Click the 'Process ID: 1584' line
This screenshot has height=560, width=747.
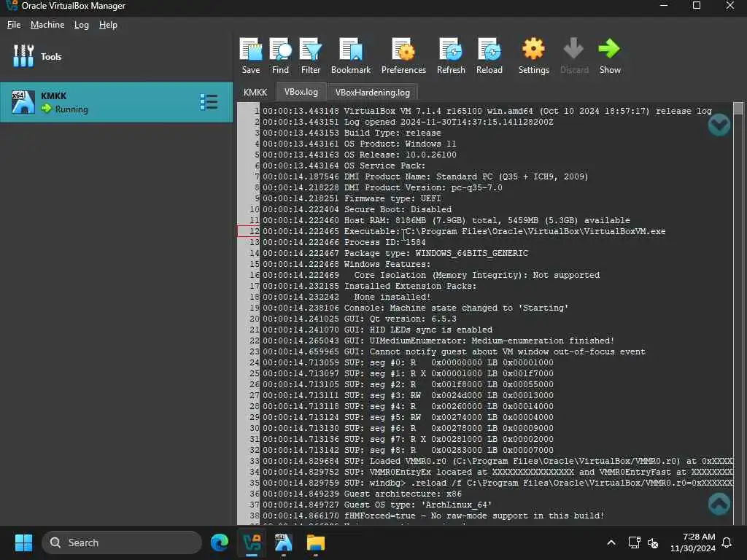tap(344, 242)
